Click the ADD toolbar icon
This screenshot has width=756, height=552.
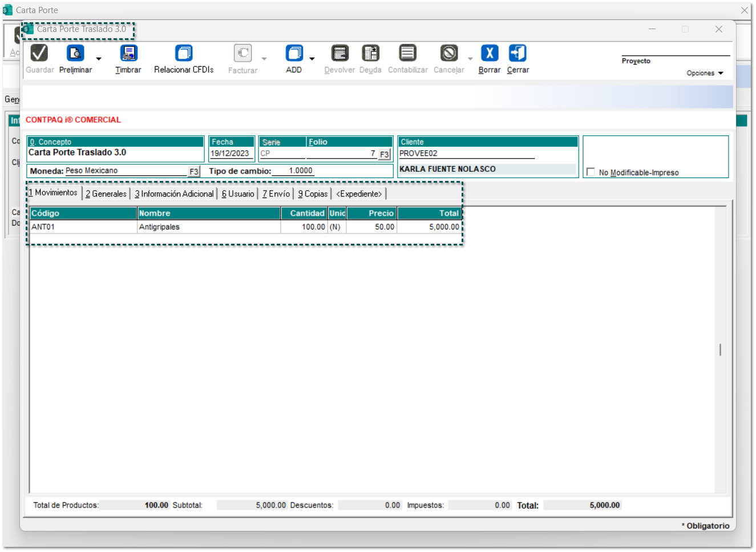pyautogui.click(x=294, y=54)
